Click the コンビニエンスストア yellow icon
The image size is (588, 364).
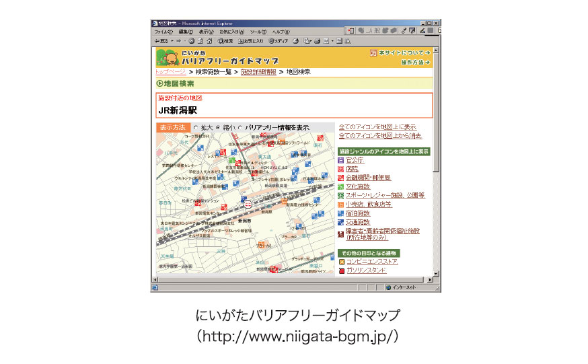click(341, 261)
